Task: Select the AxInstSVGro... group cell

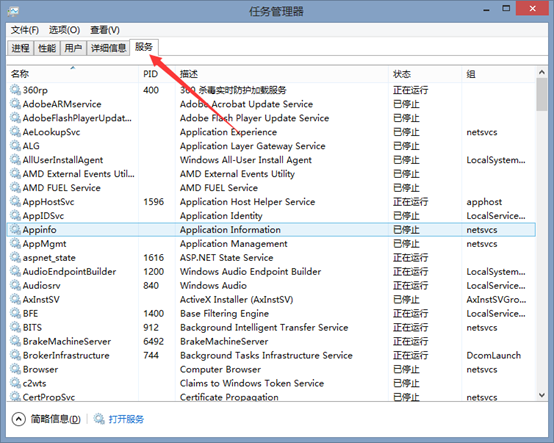Action: pos(496,299)
